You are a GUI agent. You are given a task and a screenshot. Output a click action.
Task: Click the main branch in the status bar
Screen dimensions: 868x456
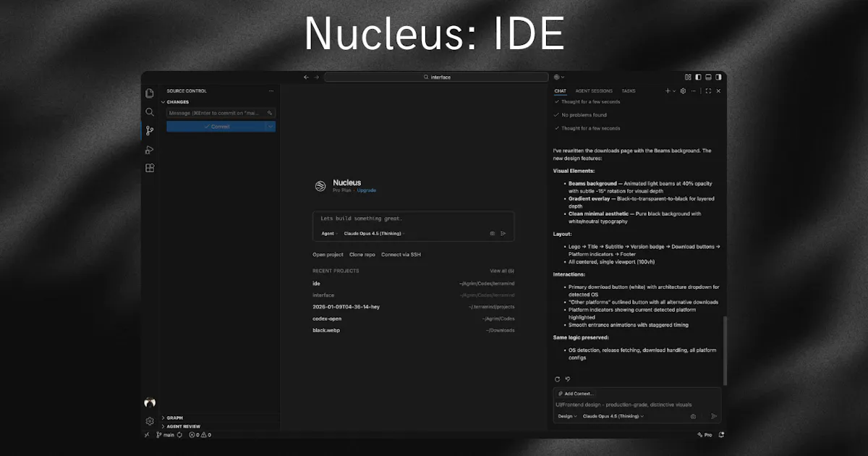(166, 435)
